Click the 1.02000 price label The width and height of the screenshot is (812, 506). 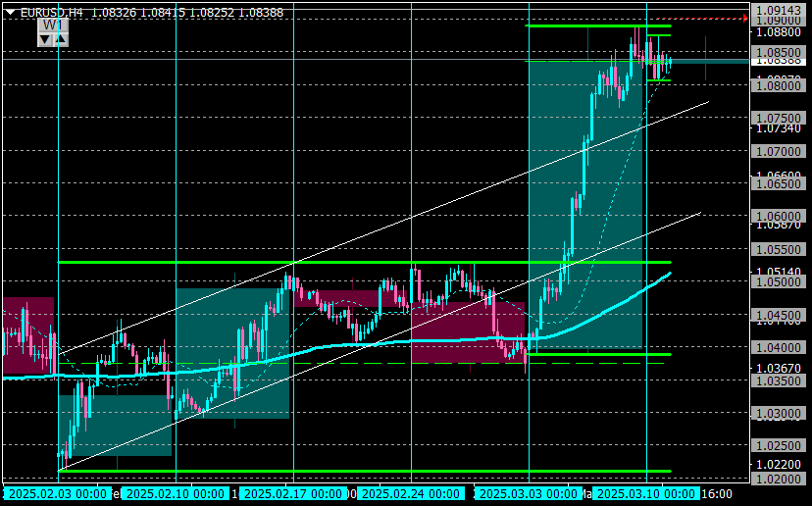coord(779,480)
